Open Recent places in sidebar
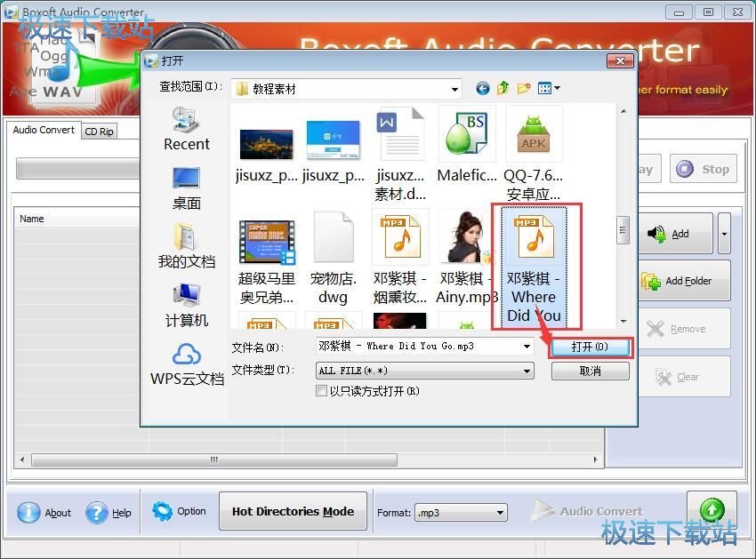Image resolution: width=756 pixels, height=559 pixels. [x=187, y=129]
